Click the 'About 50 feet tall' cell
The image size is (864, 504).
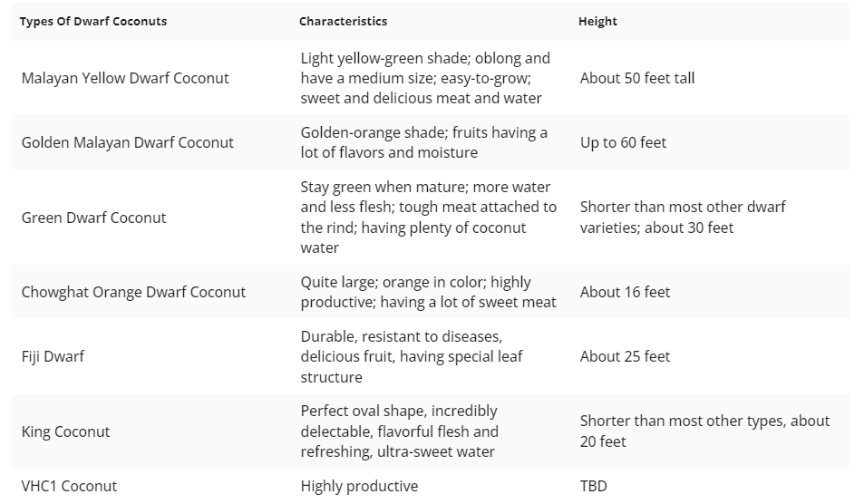(637, 78)
